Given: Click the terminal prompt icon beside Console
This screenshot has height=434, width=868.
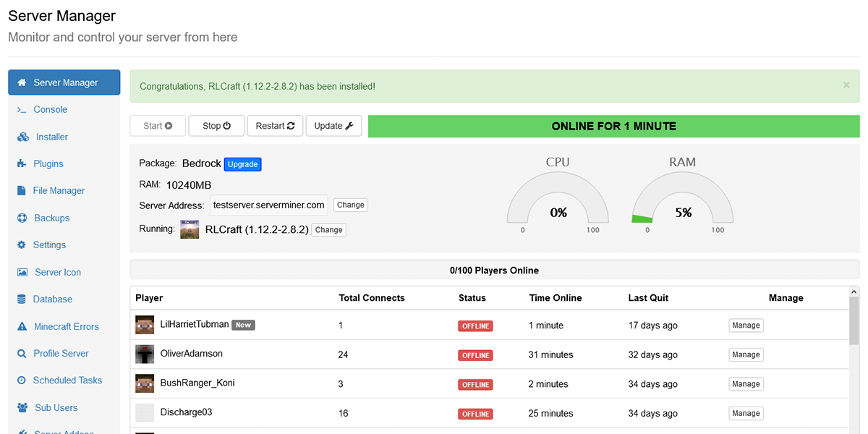Looking at the screenshot, I should (22, 110).
